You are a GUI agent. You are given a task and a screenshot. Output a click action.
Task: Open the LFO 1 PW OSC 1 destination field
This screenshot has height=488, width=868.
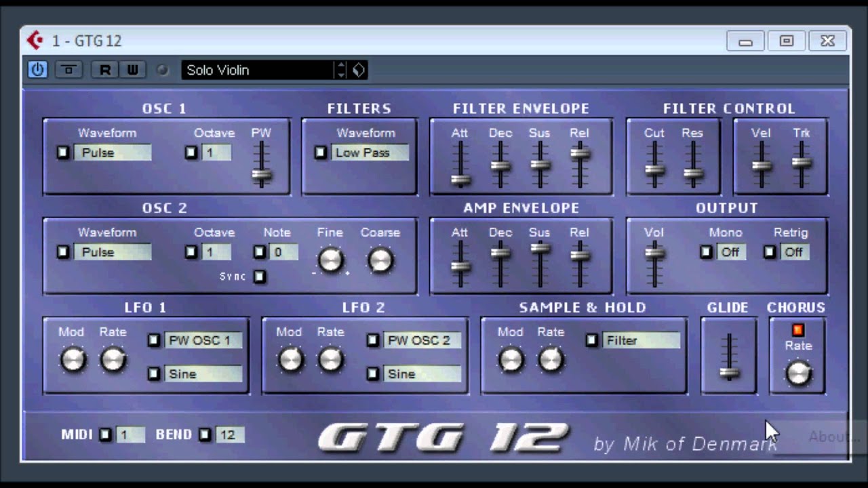pos(203,340)
